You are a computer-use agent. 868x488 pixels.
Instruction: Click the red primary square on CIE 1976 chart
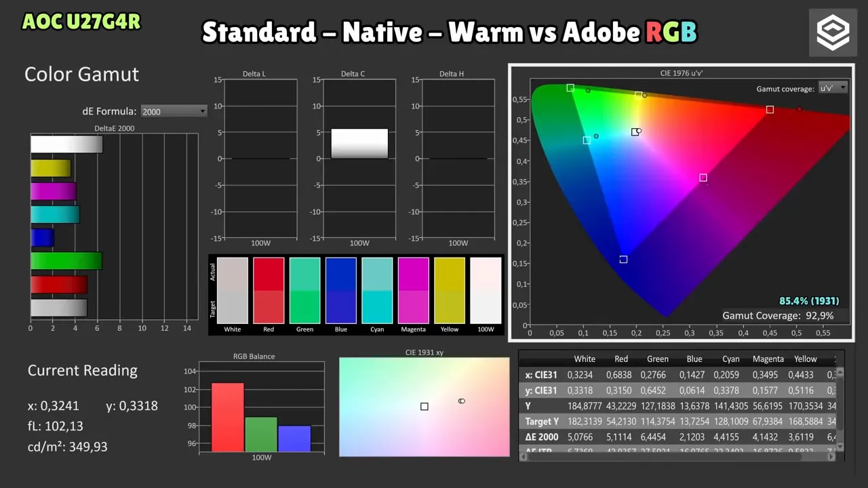[770, 109]
